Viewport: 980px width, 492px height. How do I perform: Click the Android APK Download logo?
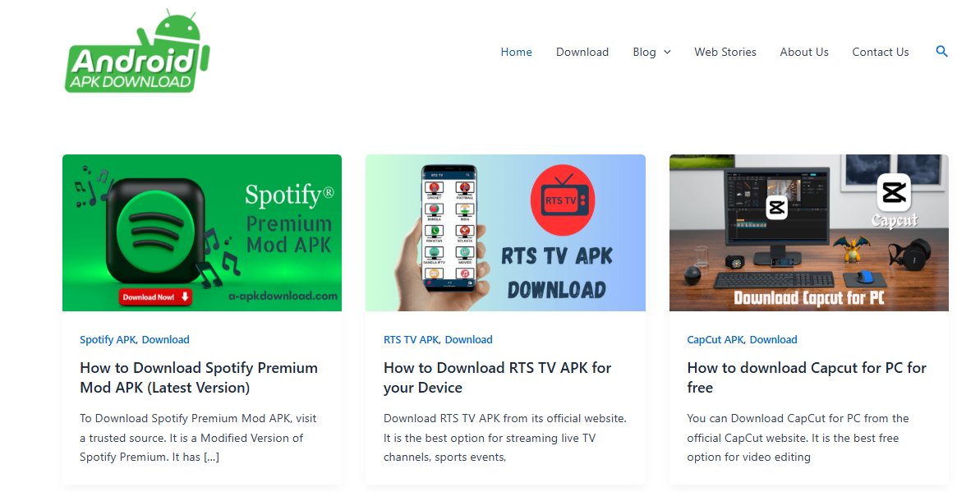pyautogui.click(x=136, y=52)
